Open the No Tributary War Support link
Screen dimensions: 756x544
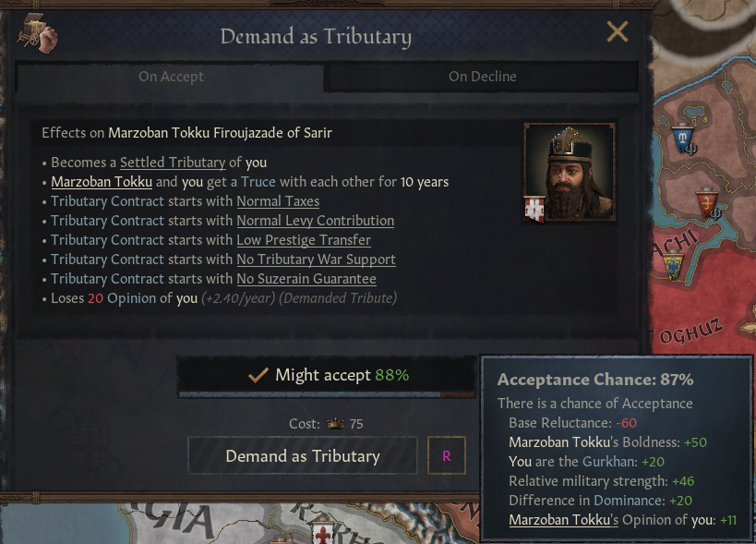click(316, 260)
